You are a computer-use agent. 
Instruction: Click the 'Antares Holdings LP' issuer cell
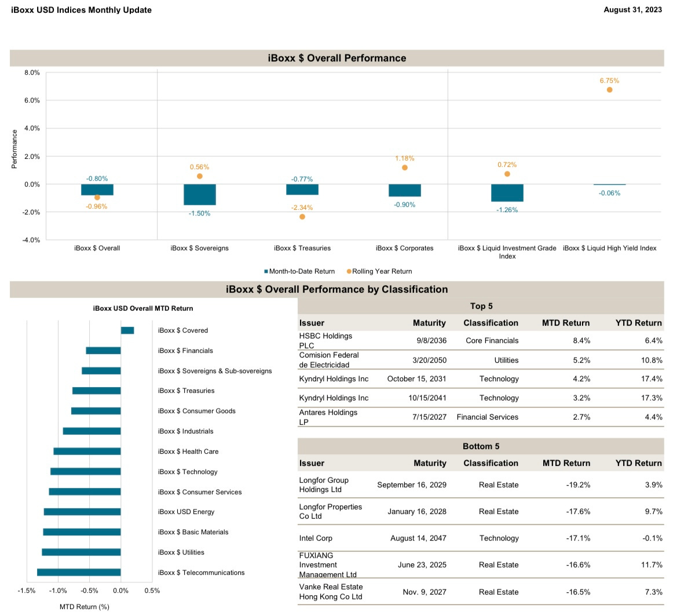coord(328,417)
